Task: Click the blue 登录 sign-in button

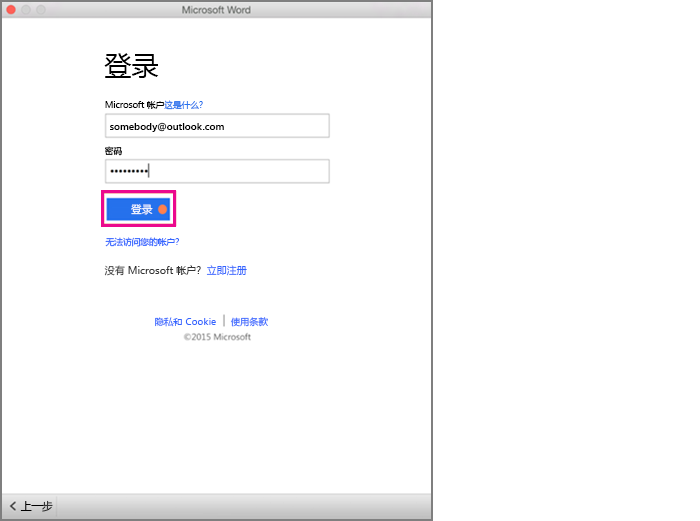Action: 139,210
